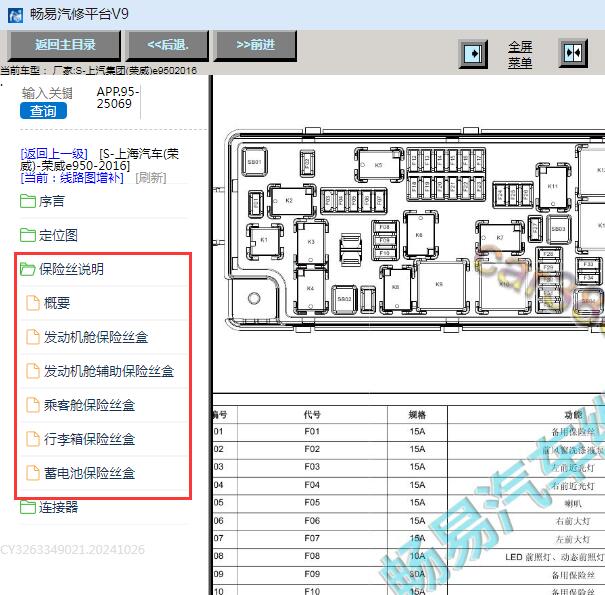
Task: Click the page icon beside 行李箱保险丝盒
Action: click(33, 439)
